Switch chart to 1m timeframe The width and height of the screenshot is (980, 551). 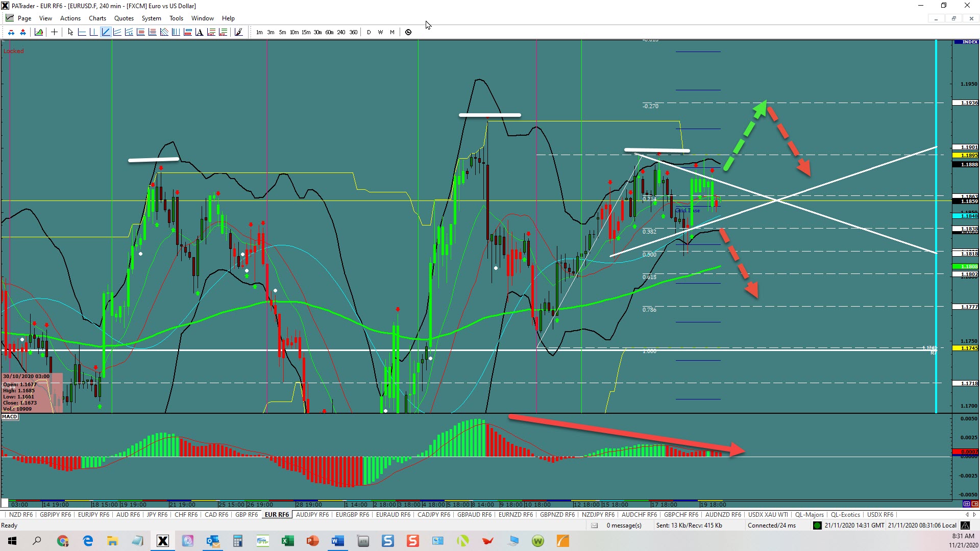tap(259, 32)
